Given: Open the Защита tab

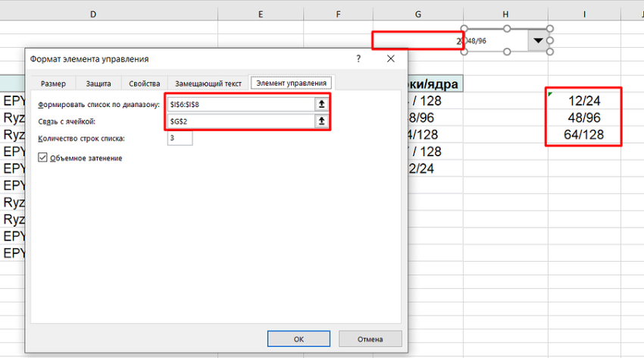Looking at the screenshot, I should click(x=98, y=83).
